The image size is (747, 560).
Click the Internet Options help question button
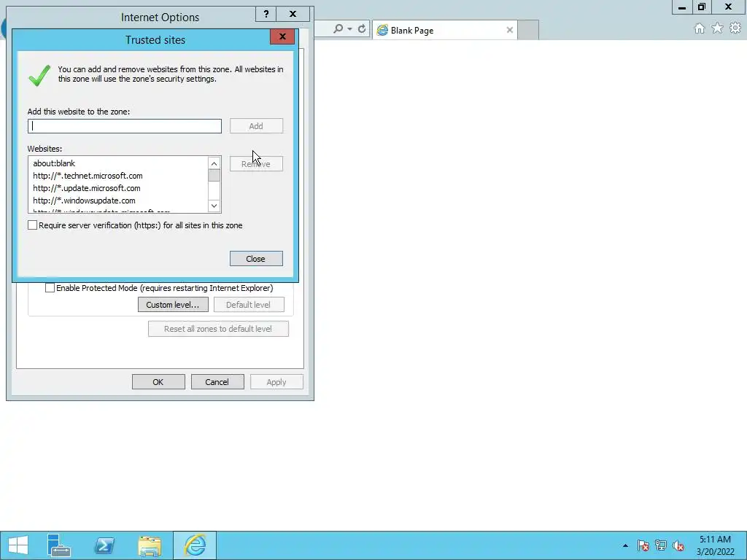click(266, 15)
